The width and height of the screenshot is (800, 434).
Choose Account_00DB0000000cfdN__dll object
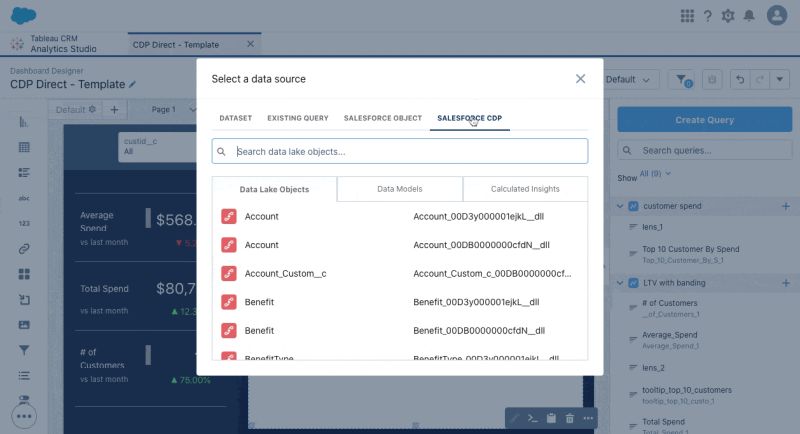tap(400, 245)
